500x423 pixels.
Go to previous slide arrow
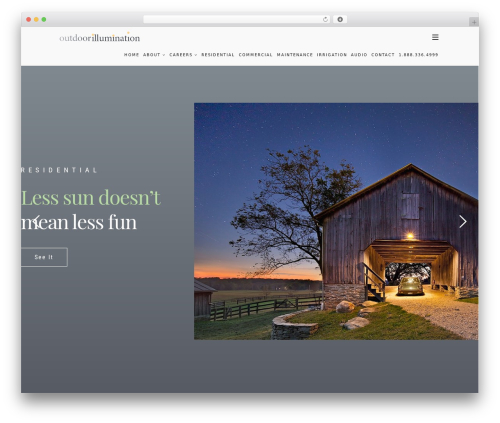(x=36, y=222)
